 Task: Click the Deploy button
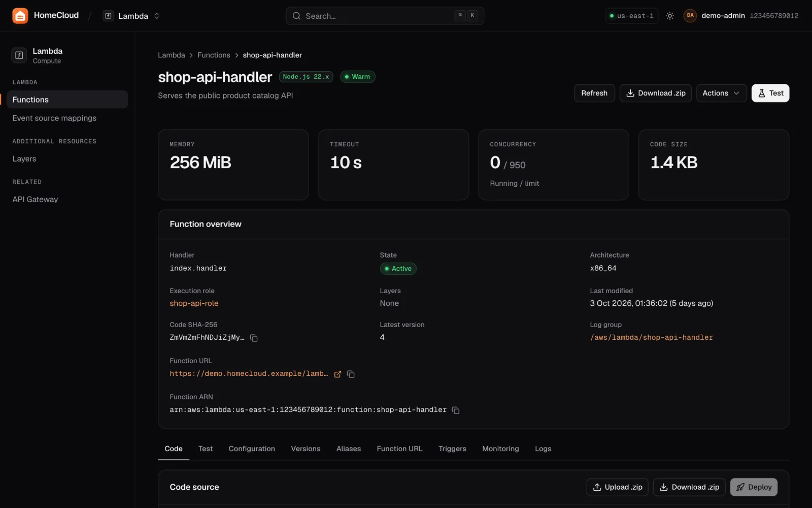click(754, 487)
